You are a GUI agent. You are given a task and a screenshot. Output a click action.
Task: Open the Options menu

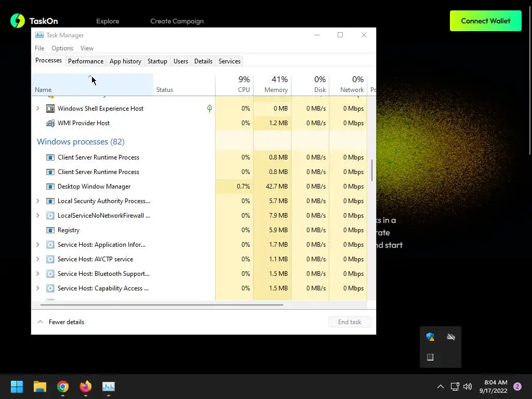point(62,48)
